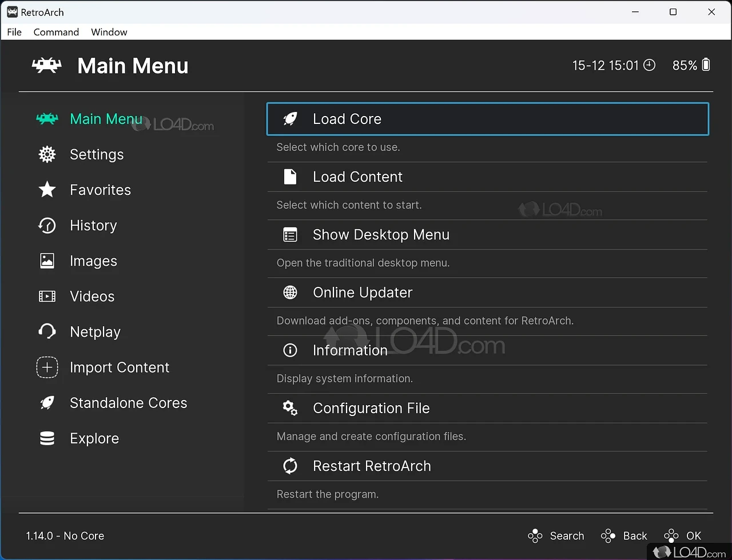Maximize the RetroArch window
Screen dimensions: 732x560
(673, 12)
